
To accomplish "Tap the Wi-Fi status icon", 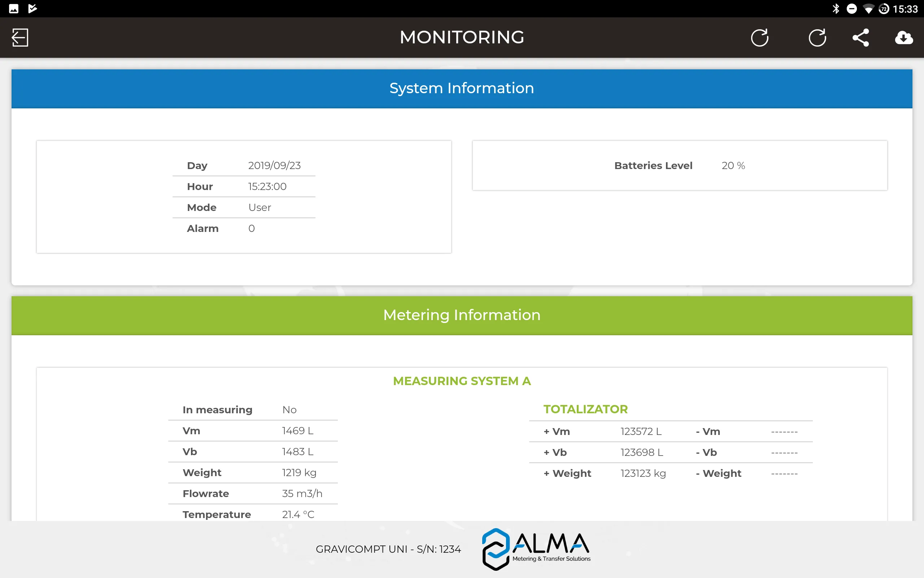I will pyautogui.click(x=868, y=9).
